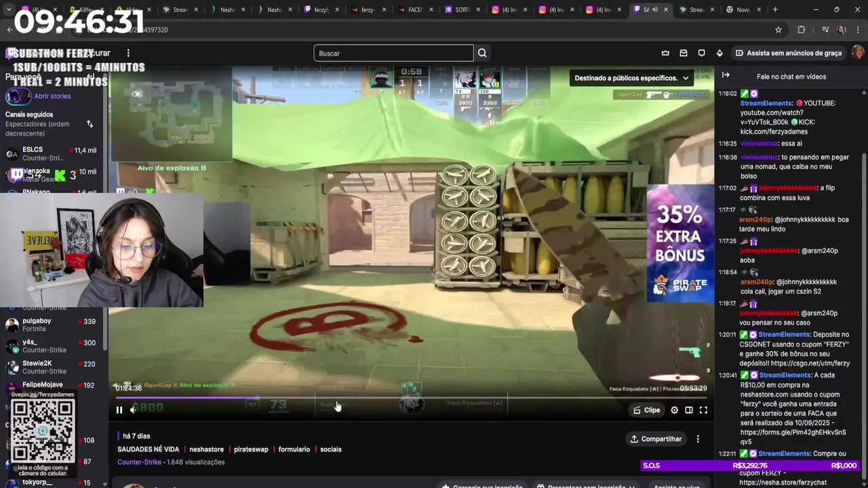Pause the video playback

point(119,409)
